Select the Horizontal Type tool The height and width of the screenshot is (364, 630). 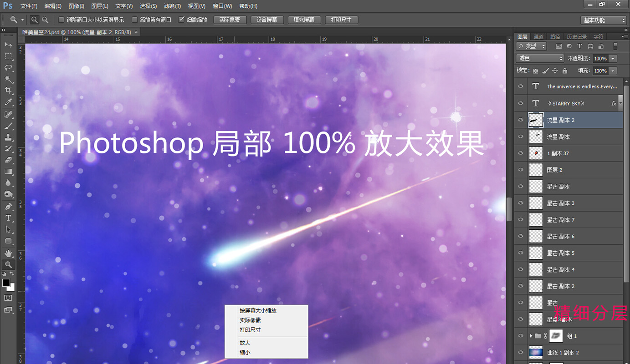pyautogui.click(x=8, y=218)
